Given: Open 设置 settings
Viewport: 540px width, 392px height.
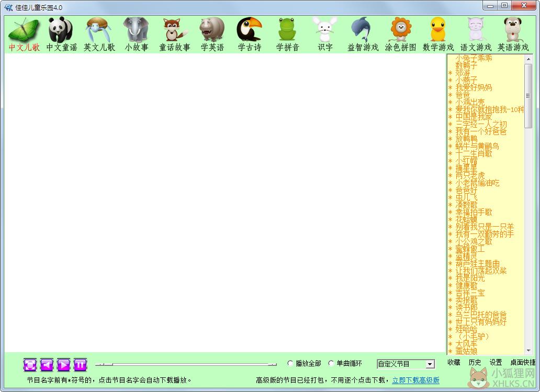Looking at the screenshot, I should click(496, 362).
